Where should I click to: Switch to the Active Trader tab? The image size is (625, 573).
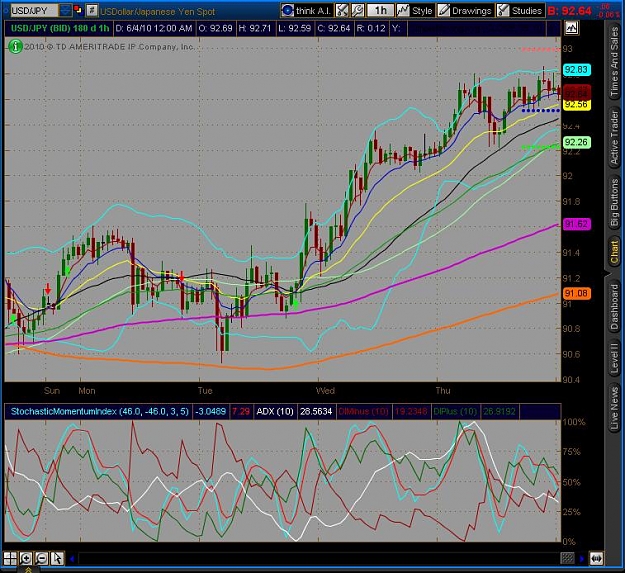coord(614,137)
